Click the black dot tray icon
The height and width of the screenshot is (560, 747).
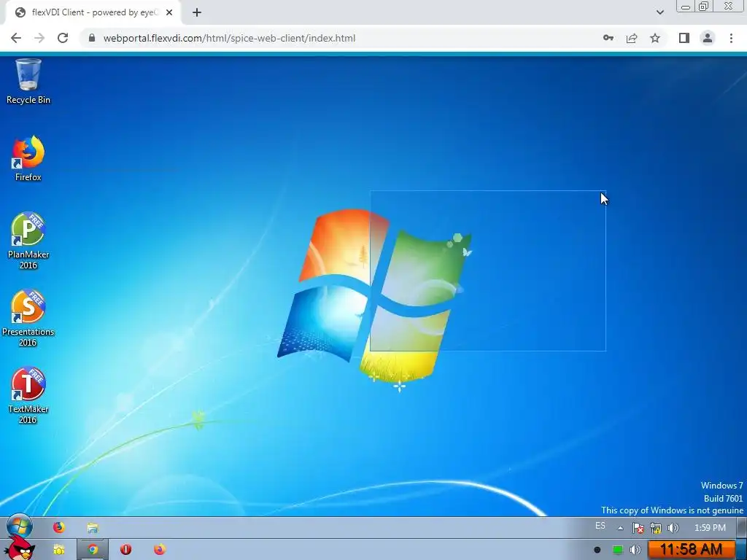coord(597,550)
